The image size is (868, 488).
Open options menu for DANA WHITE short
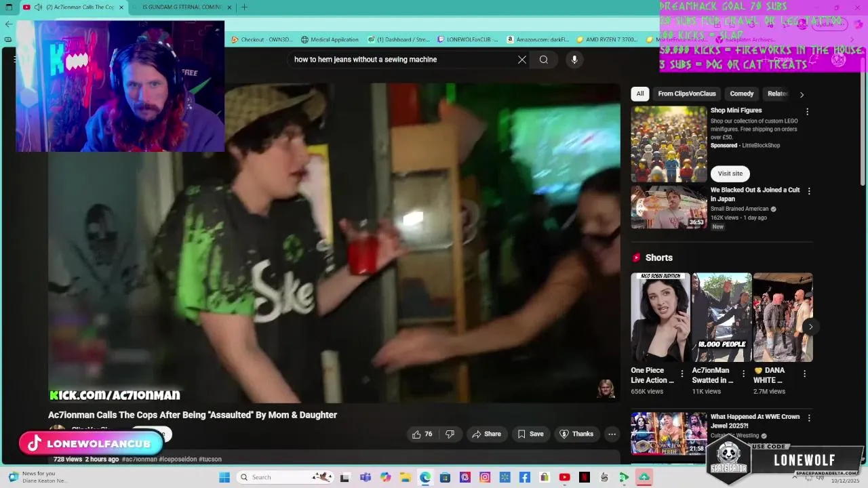(805, 373)
